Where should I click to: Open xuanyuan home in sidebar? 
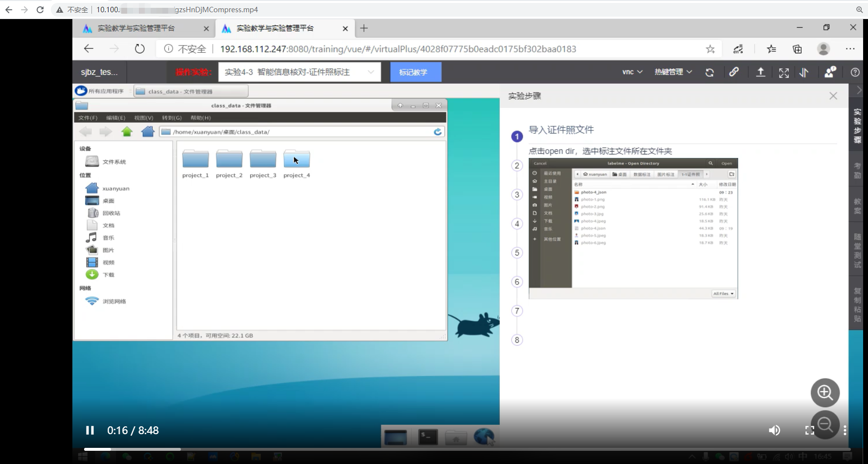pos(108,188)
